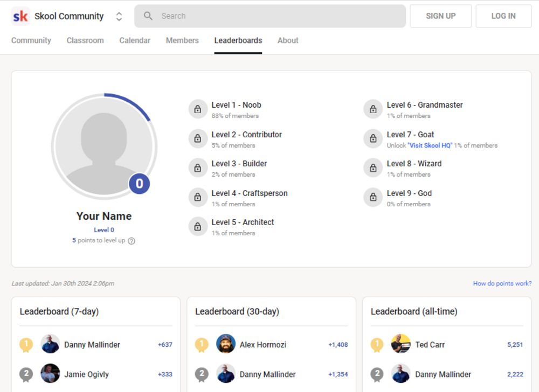Open 'How do points work?' link
The image size is (539, 392).
[502, 284]
